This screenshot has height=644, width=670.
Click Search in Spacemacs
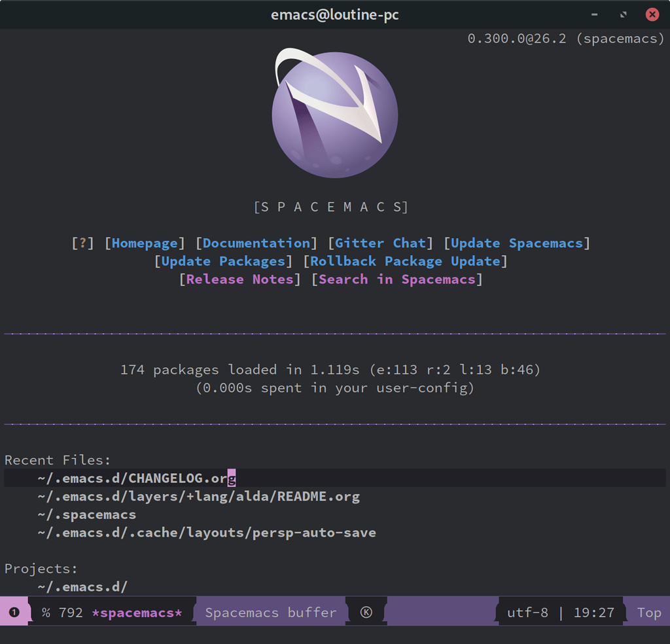[x=399, y=279]
